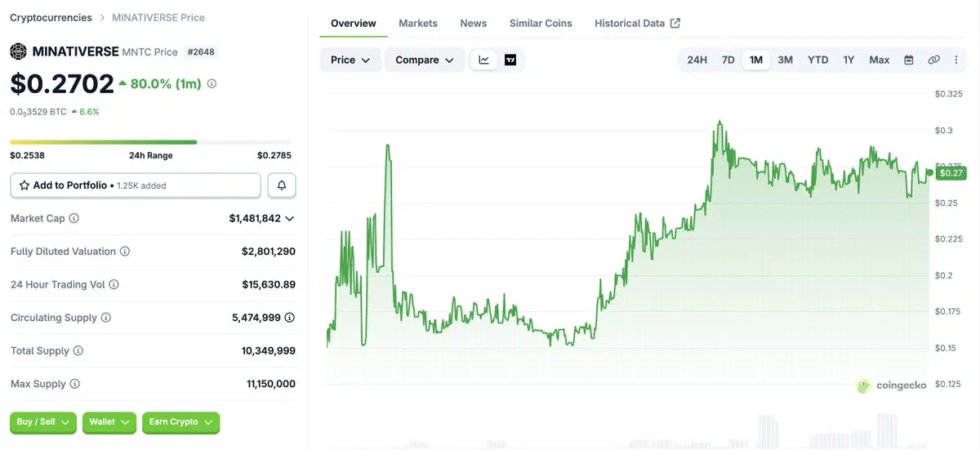
Task: Click the volume bars under the chart
Action: pyautogui.click(x=627, y=430)
